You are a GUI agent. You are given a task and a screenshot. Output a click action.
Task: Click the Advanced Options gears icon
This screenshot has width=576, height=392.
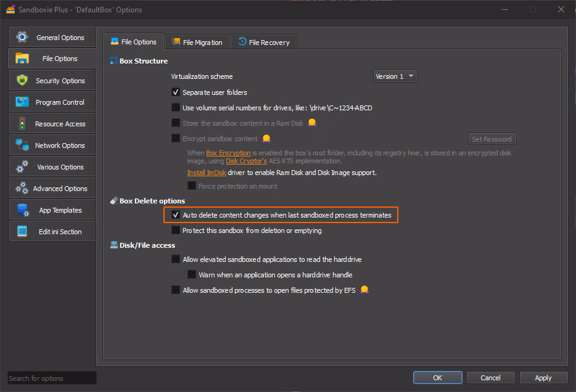tap(22, 189)
